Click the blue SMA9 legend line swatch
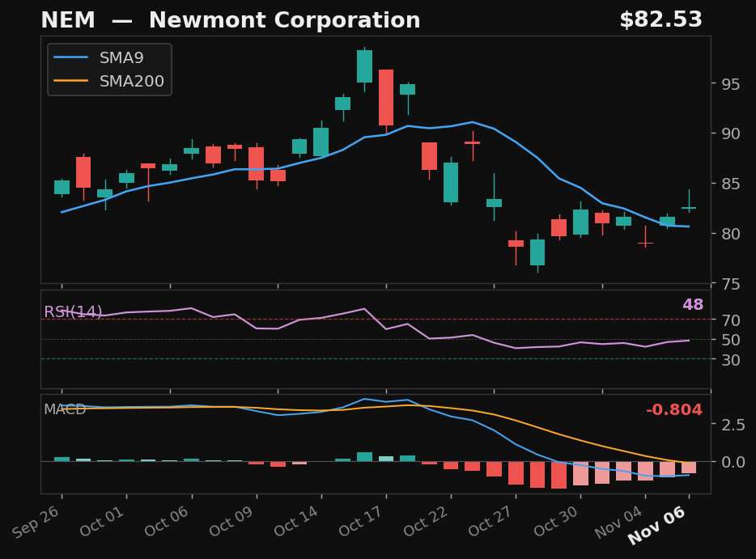The height and width of the screenshot is (559, 756). pyautogui.click(x=71, y=57)
